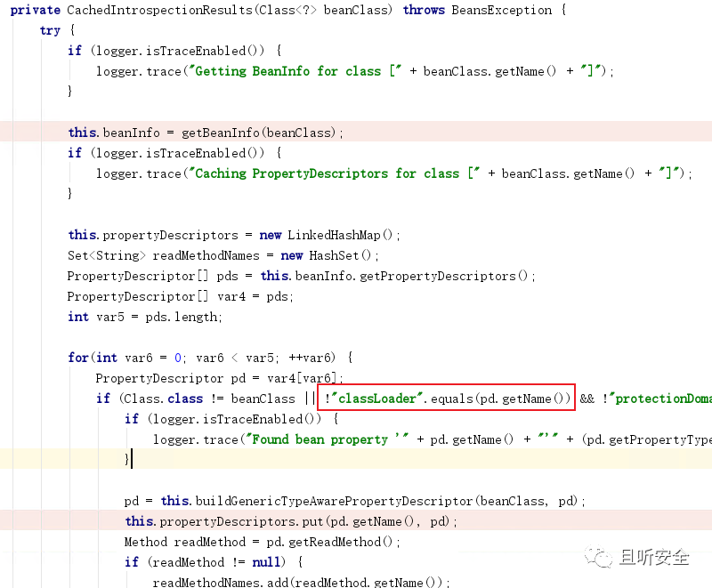Click the 'Caching PropertyDescriptors for class [' string

point(335,173)
